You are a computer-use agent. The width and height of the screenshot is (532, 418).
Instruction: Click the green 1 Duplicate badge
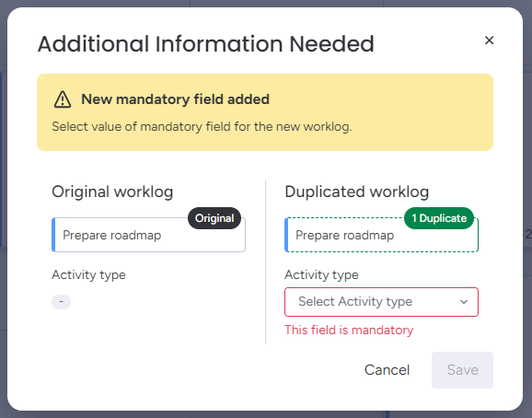tap(439, 218)
